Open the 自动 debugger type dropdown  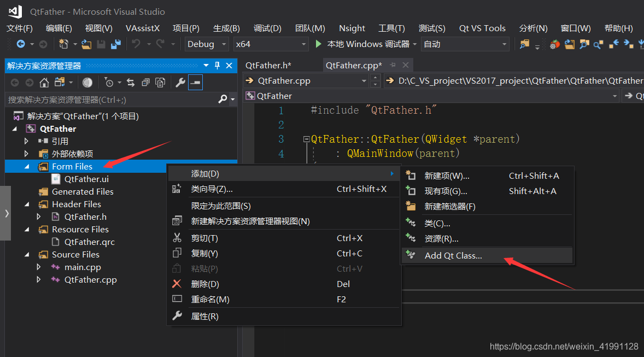pyautogui.click(x=465, y=44)
